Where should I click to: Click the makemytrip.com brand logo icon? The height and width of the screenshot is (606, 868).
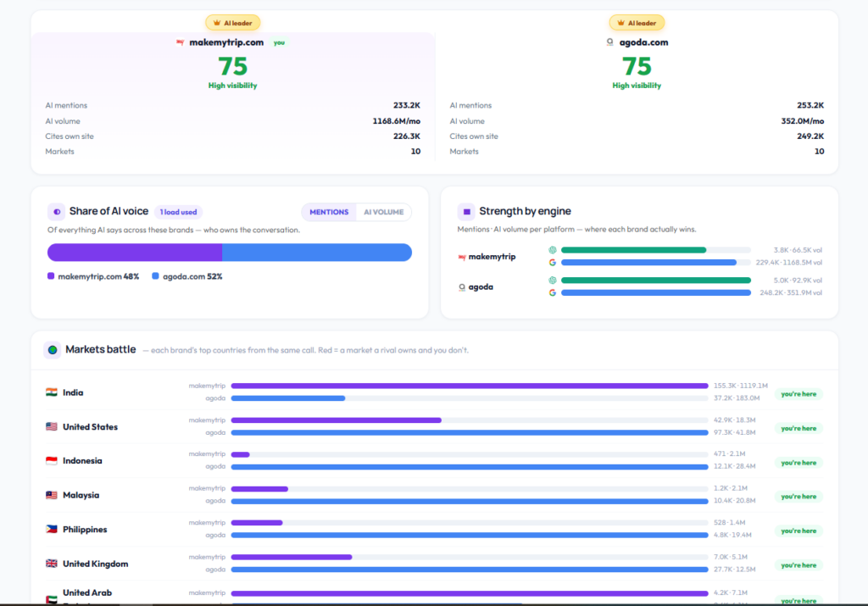click(x=180, y=42)
